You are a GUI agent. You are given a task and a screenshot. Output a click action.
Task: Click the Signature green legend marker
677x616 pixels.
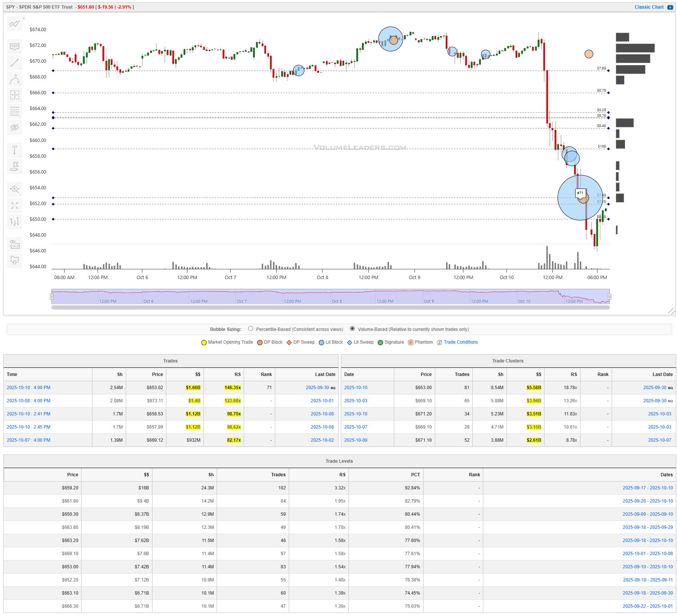click(x=380, y=343)
